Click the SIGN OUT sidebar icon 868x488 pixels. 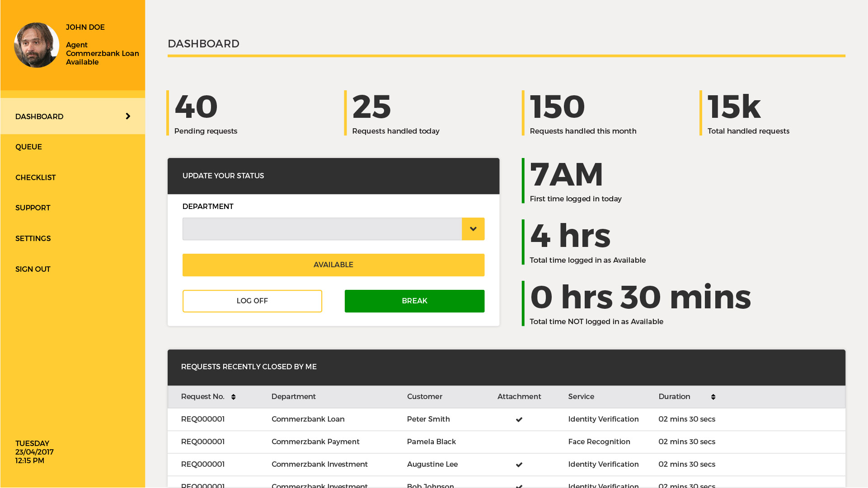tap(33, 268)
